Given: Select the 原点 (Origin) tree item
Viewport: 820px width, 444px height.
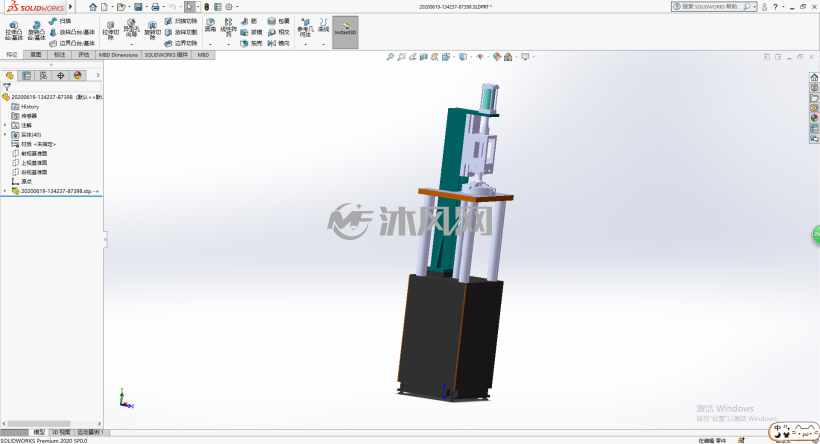Looking at the screenshot, I should pos(21,181).
